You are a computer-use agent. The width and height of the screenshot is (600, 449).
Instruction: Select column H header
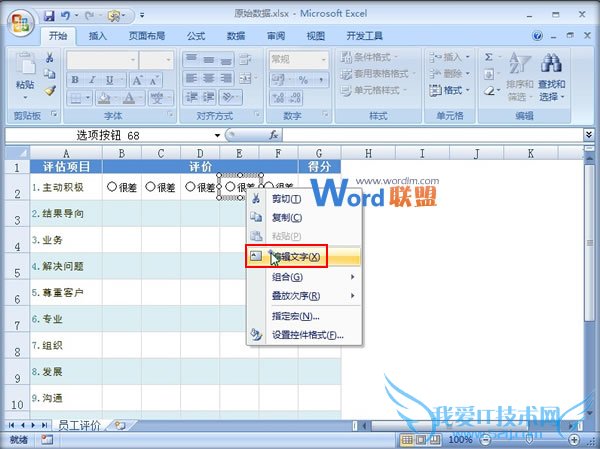(x=368, y=153)
